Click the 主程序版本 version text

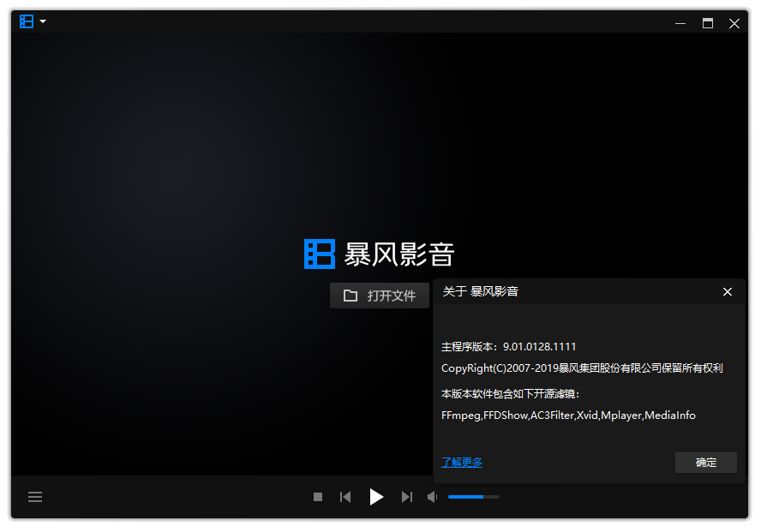click(x=508, y=347)
